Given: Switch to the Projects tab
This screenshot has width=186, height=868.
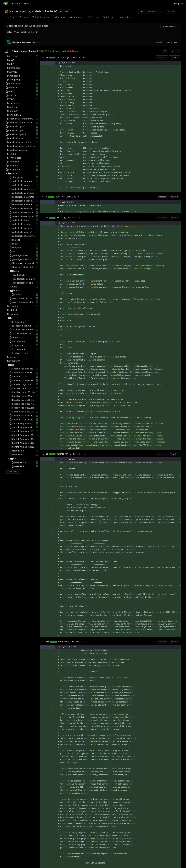Looking at the screenshot, I should coord(92,17).
